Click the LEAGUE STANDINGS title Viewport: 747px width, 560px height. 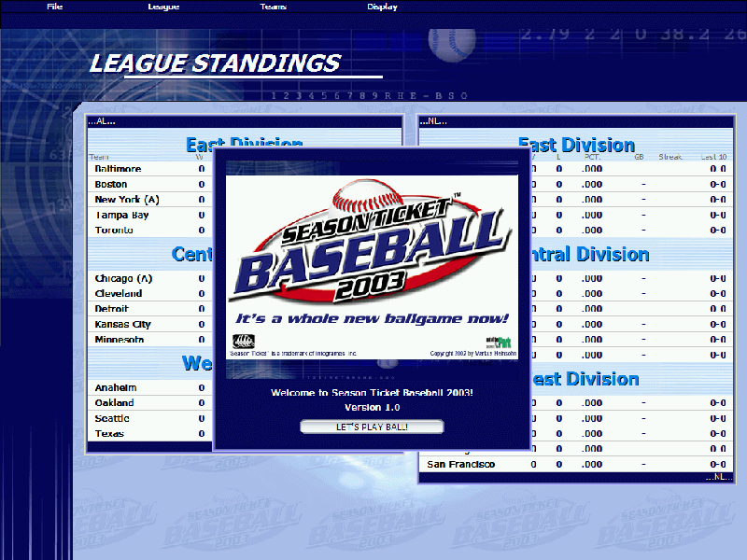[216, 63]
